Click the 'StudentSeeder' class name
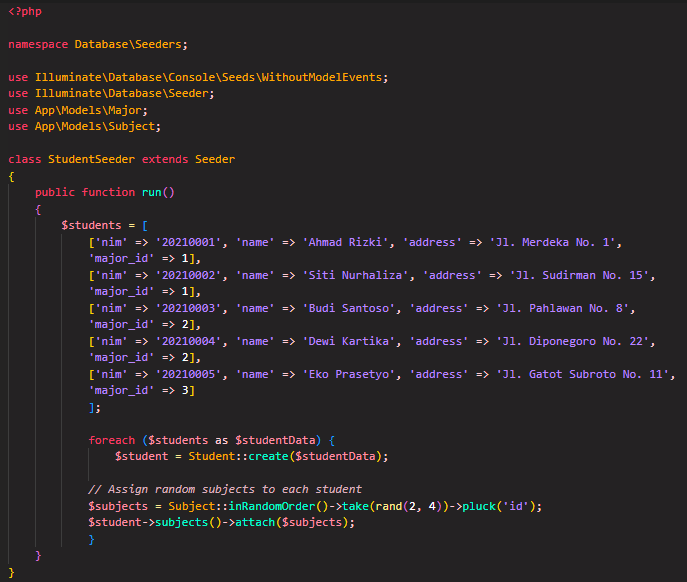Image resolution: width=687 pixels, height=582 pixels. coord(91,159)
